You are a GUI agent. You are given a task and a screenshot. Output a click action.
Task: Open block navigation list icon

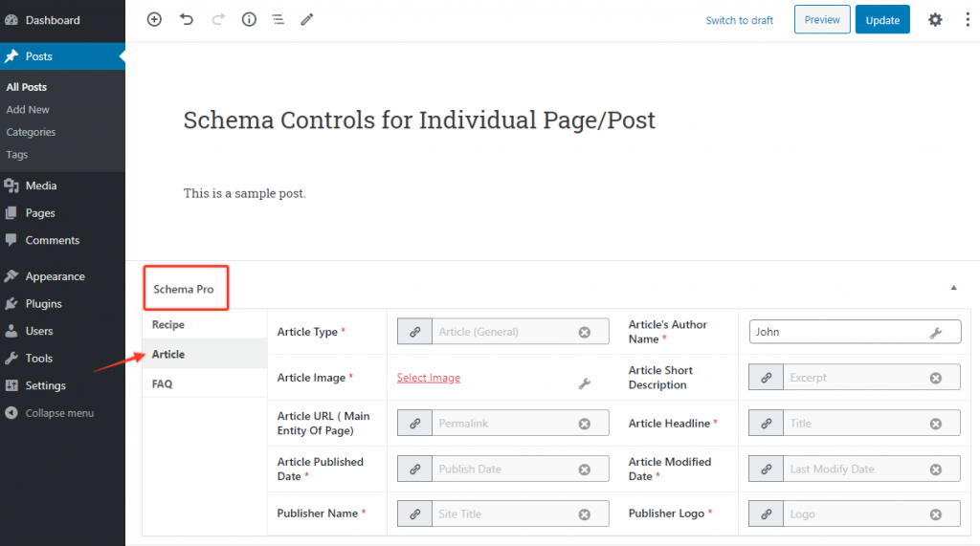[278, 19]
